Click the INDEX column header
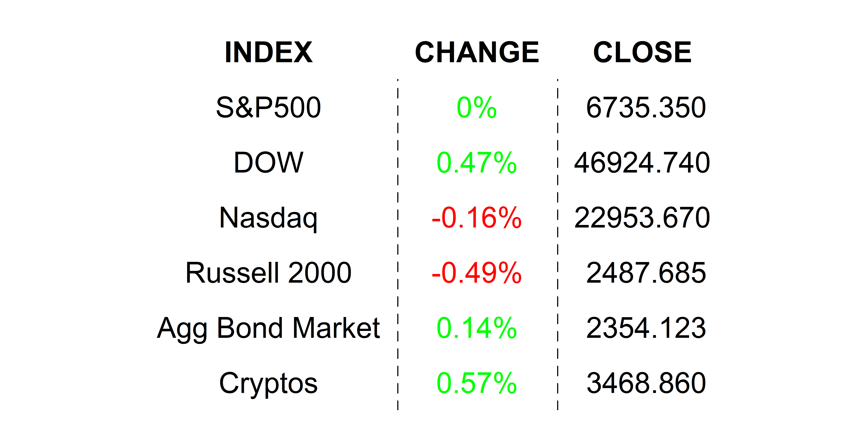 (x=269, y=52)
